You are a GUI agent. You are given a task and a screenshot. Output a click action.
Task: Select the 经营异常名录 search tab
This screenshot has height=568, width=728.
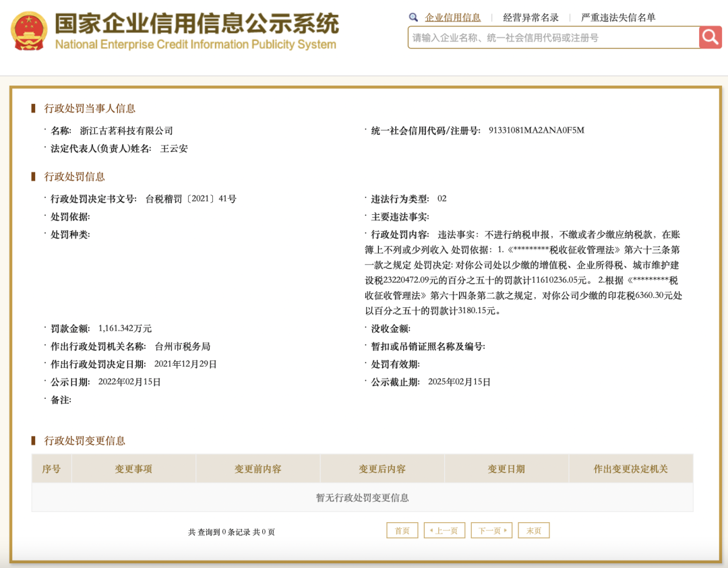pyautogui.click(x=530, y=18)
